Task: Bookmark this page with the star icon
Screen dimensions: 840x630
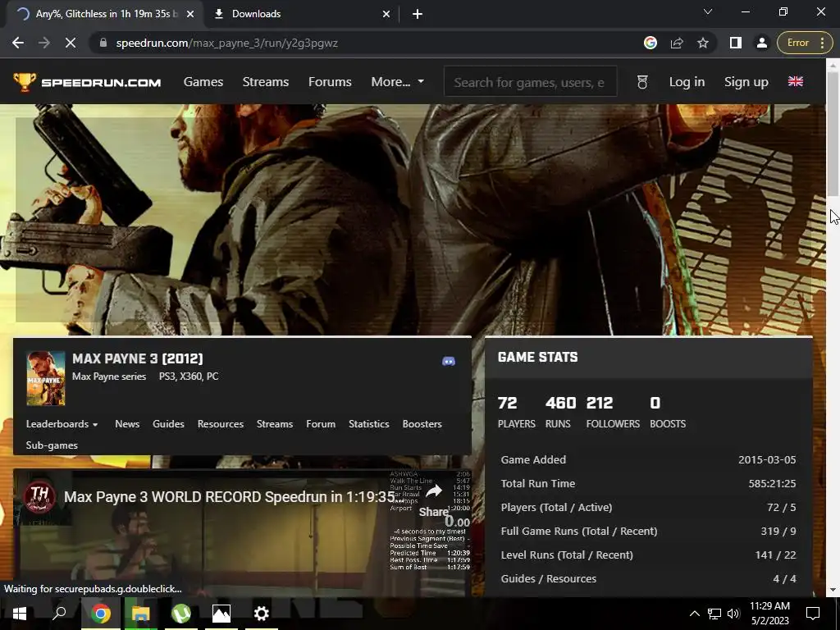Action: pyautogui.click(x=703, y=43)
